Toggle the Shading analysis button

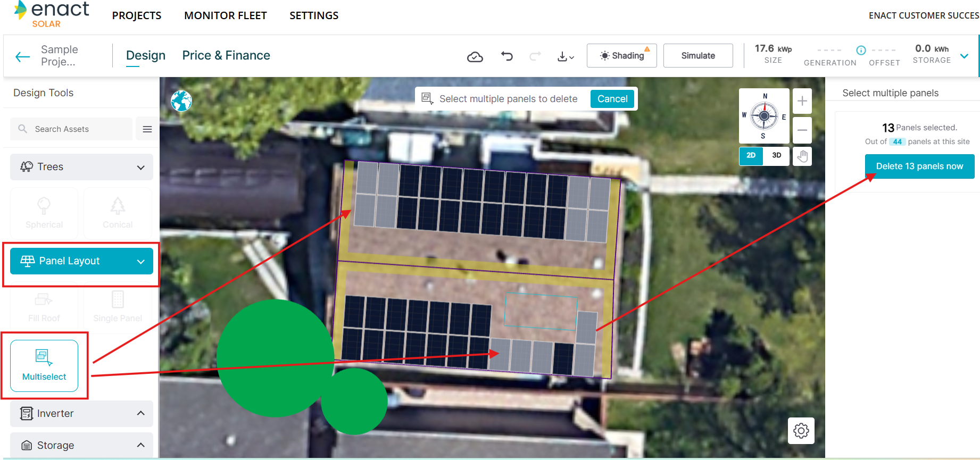click(621, 56)
